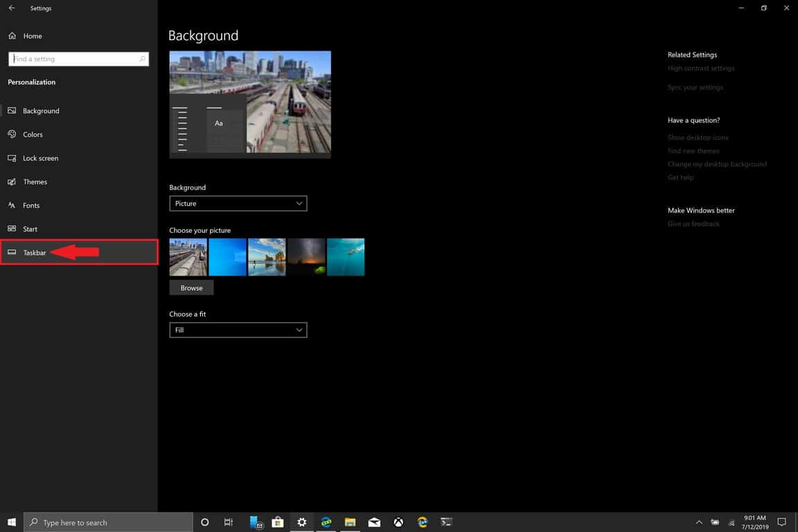
Task: Open Microsoft Store from the taskbar
Action: (278, 522)
